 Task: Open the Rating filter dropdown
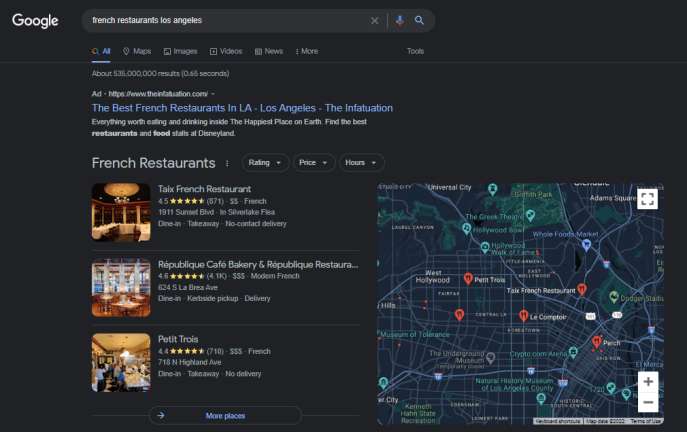click(x=265, y=163)
